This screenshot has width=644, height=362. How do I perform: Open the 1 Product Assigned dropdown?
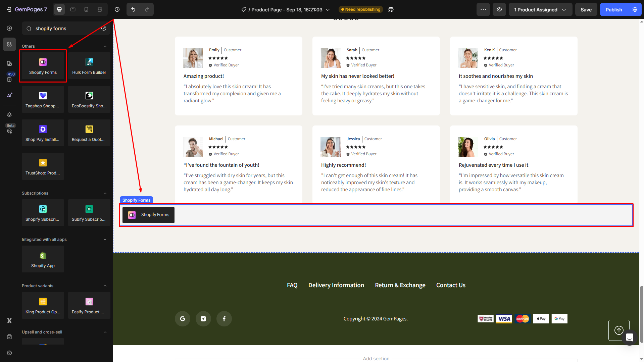click(x=540, y=9)
